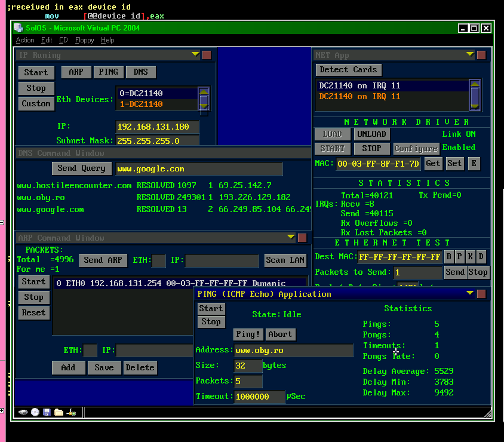This screenshot has width=504, height=442.
Task: Click the K button in Ethernet Test
Action: coord(470,256)
